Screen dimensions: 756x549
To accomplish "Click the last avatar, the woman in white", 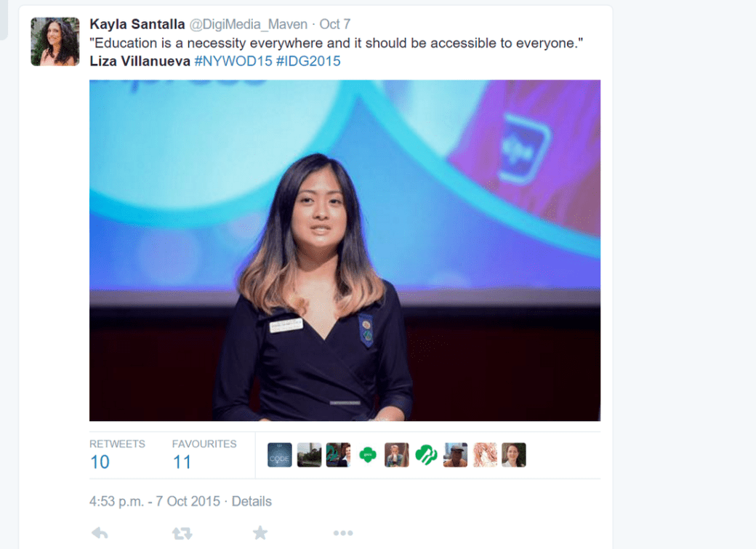I will point(514,455).
